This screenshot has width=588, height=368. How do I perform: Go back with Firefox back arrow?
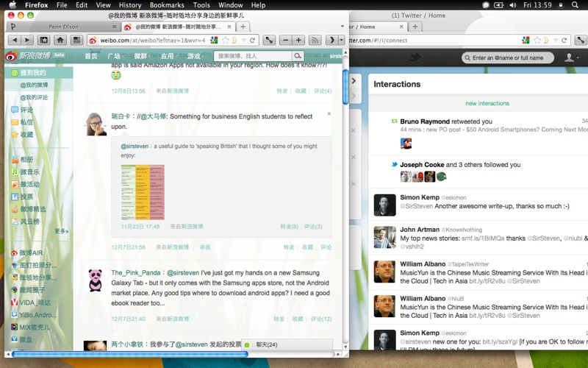[15, 40]
